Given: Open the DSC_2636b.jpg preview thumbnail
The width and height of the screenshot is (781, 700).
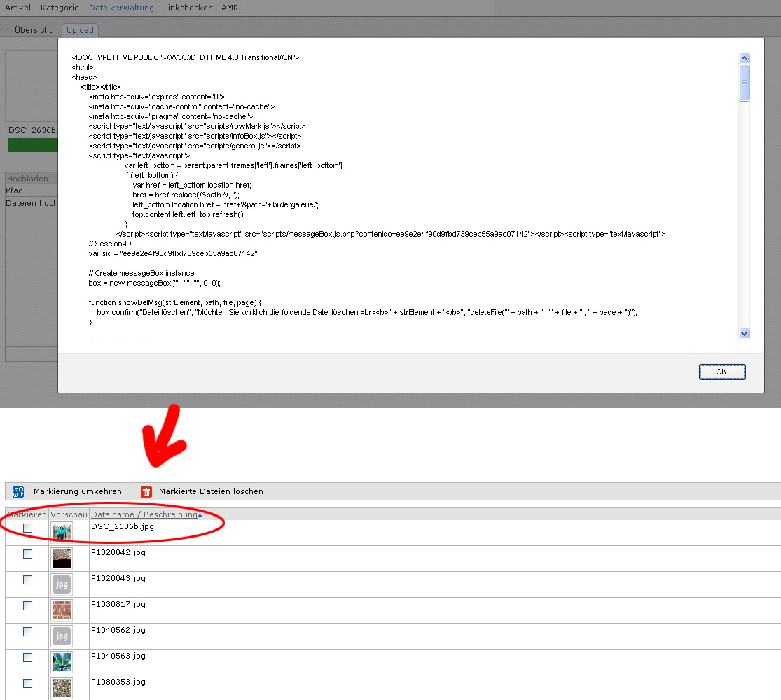Looking at the screenshot, I should (x=61, y=532).
